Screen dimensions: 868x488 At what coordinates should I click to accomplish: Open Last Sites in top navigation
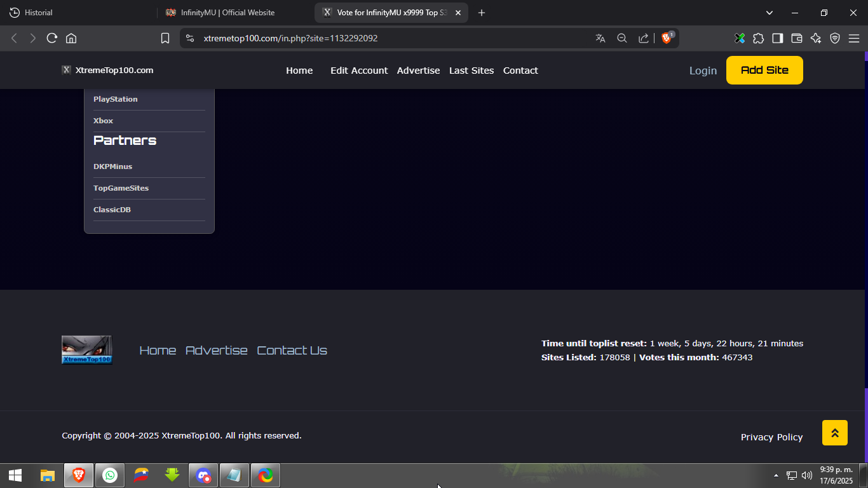471,71
